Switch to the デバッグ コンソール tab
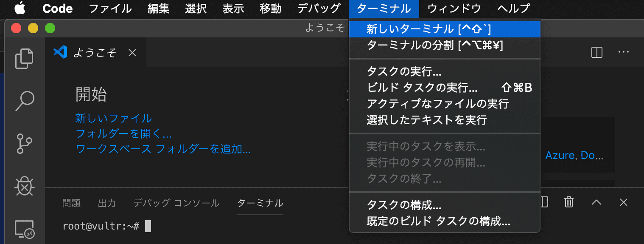This screenshot has width=644, height=244. (x=176, y=203)
